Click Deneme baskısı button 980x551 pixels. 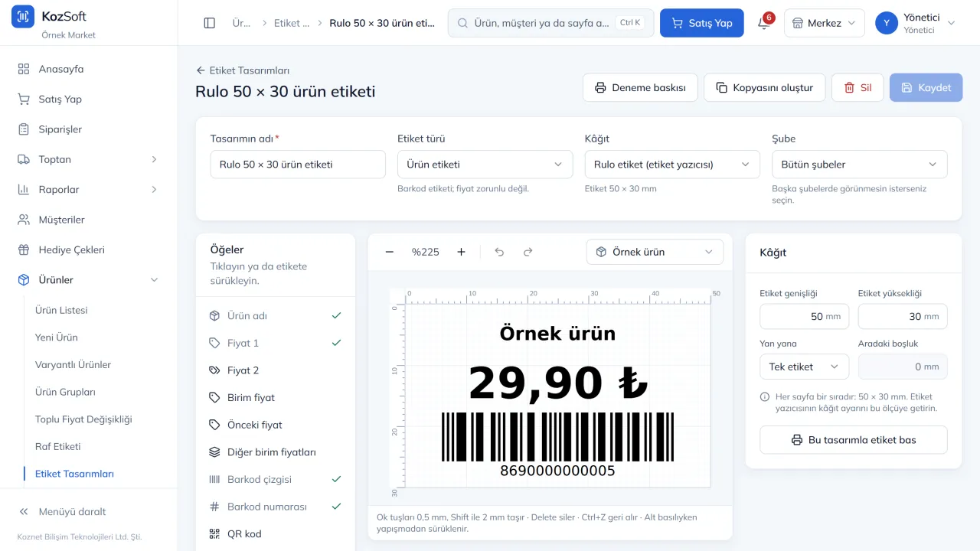pyautogui.click(x=640, y=87)
